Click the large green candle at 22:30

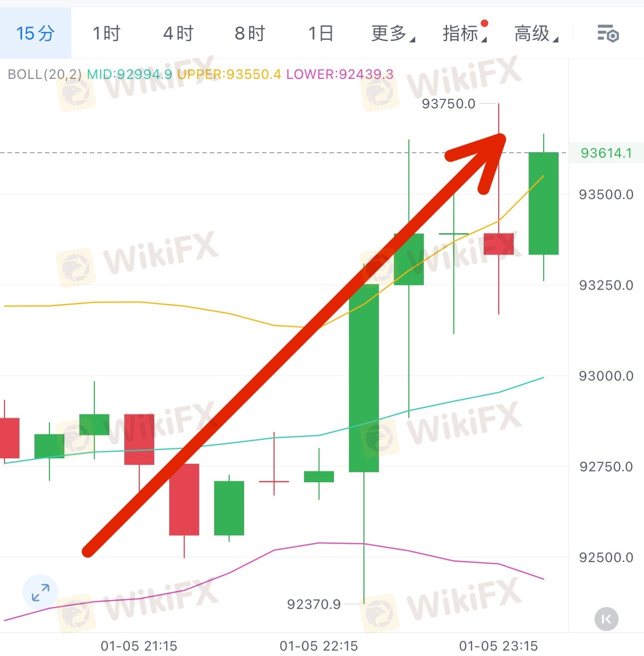[x=364, y=378]
